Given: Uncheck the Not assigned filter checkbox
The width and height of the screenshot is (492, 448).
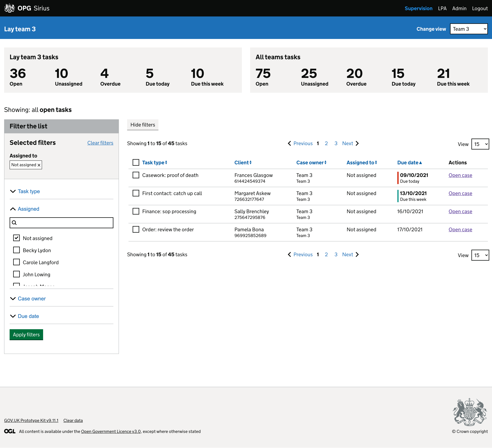Looking at the screenshot, I should (16, 238).
